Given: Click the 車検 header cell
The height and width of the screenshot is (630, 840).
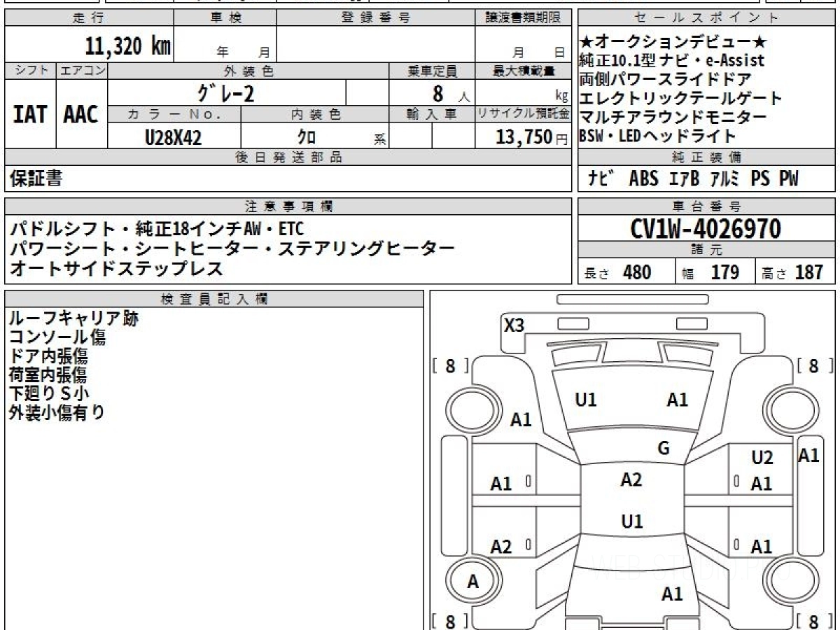Looking at the screenshot, I should pos(225,18).
